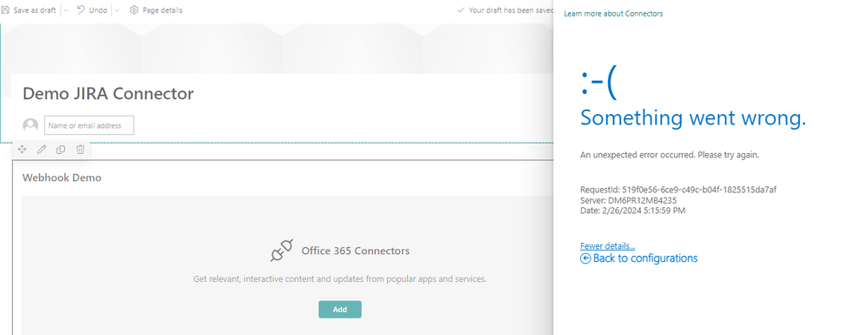
Task: Click the Demo JIRA Connector page title
Action: point(108,94)
